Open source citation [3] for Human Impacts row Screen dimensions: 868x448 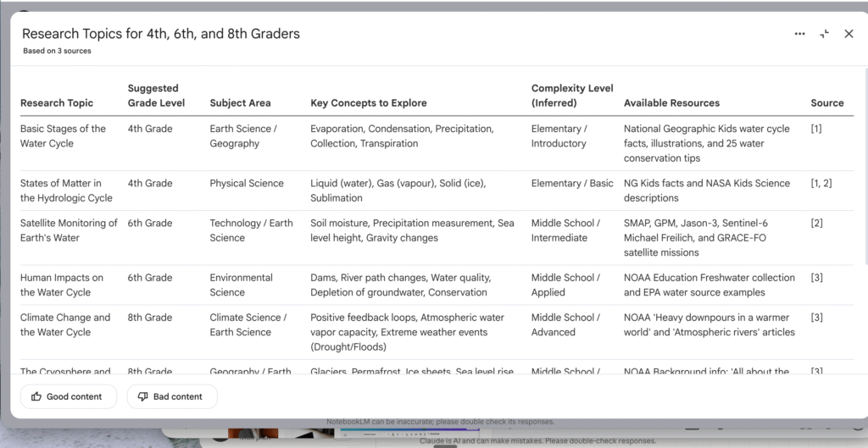[818, 278]
